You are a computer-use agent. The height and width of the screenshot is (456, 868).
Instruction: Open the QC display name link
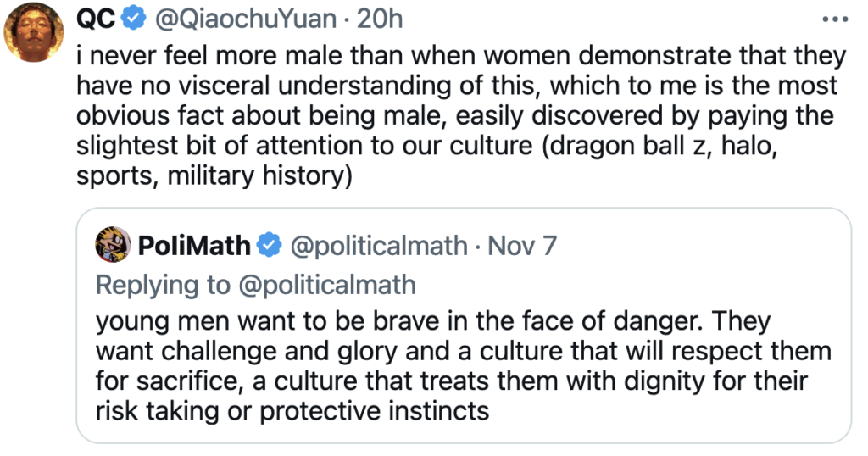pos(95,19)
